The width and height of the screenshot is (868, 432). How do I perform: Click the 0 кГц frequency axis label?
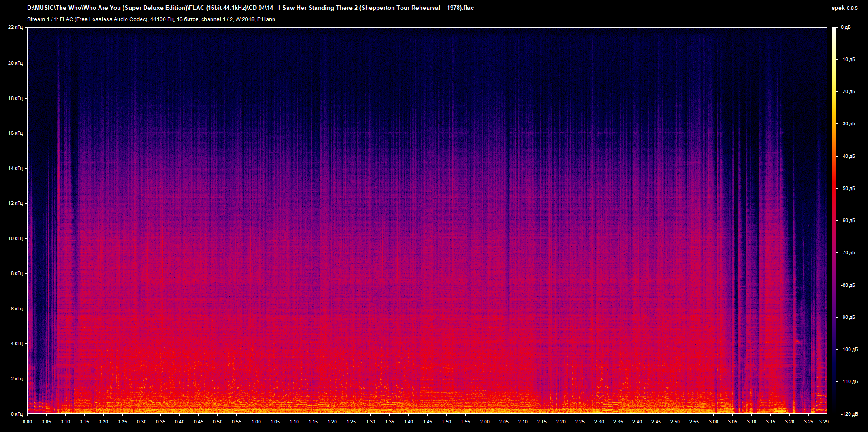[x=17, y=414]
